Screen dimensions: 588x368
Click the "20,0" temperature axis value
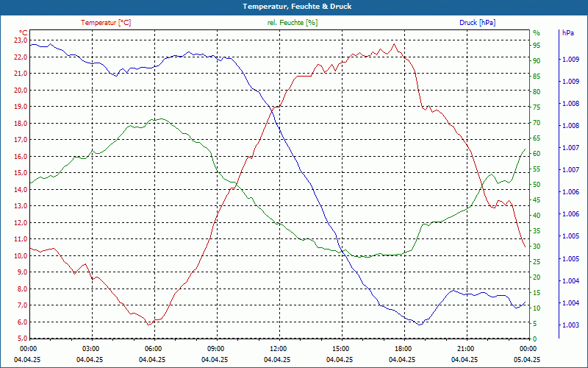pyautogui.click(x=21, y=90)
